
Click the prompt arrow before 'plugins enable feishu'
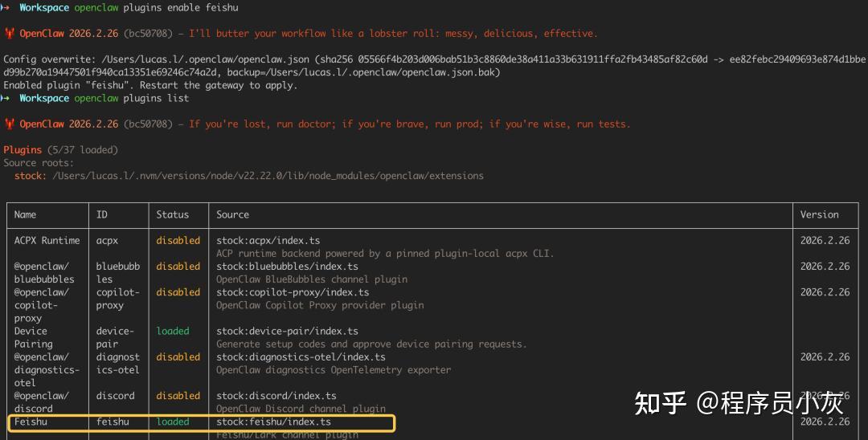pos(6,7)
